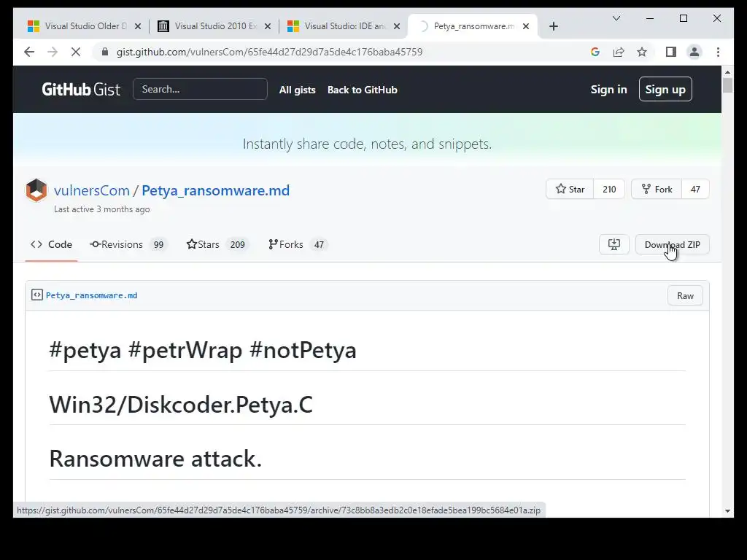Viewport: 747px width, 560px height.
Task: Open the Forks 47 tab
Action: click(x=298, y=244)
